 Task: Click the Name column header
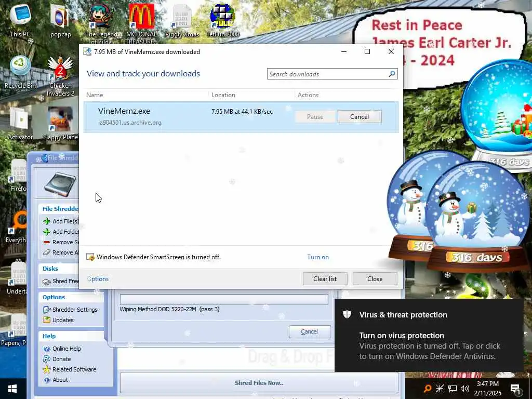coord(95,95)
